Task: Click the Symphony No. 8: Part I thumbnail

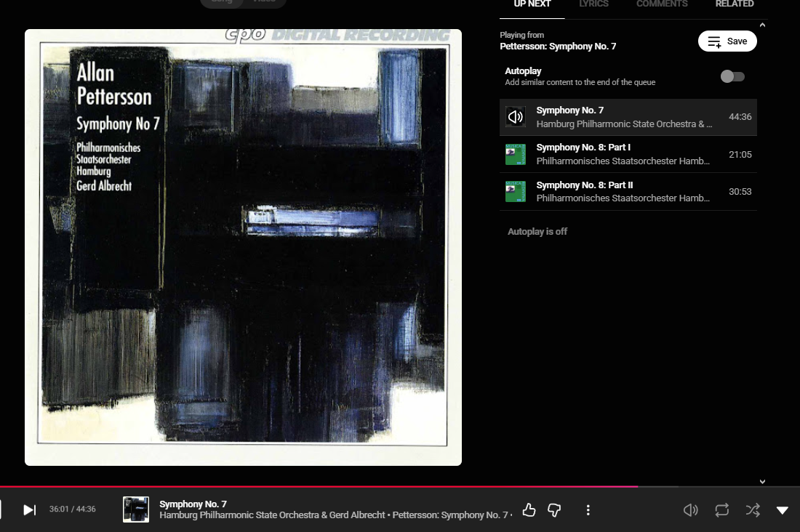Action: tap(516, 154)
